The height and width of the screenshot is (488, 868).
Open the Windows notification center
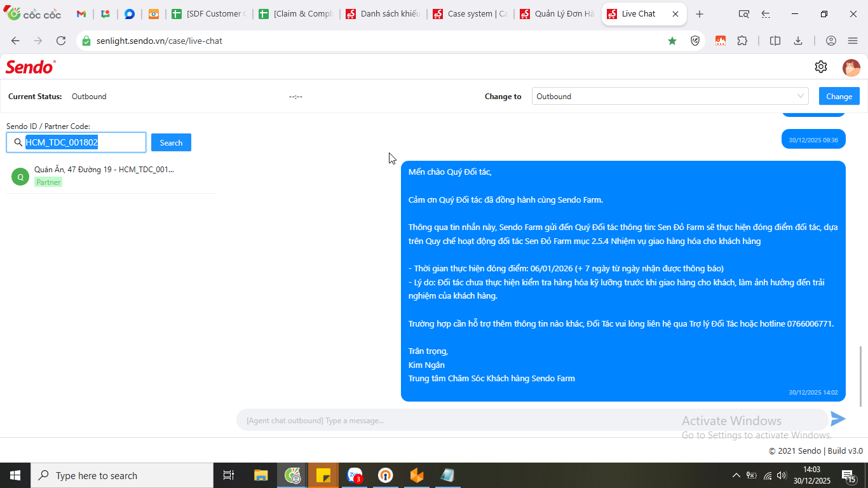[850, 475]
